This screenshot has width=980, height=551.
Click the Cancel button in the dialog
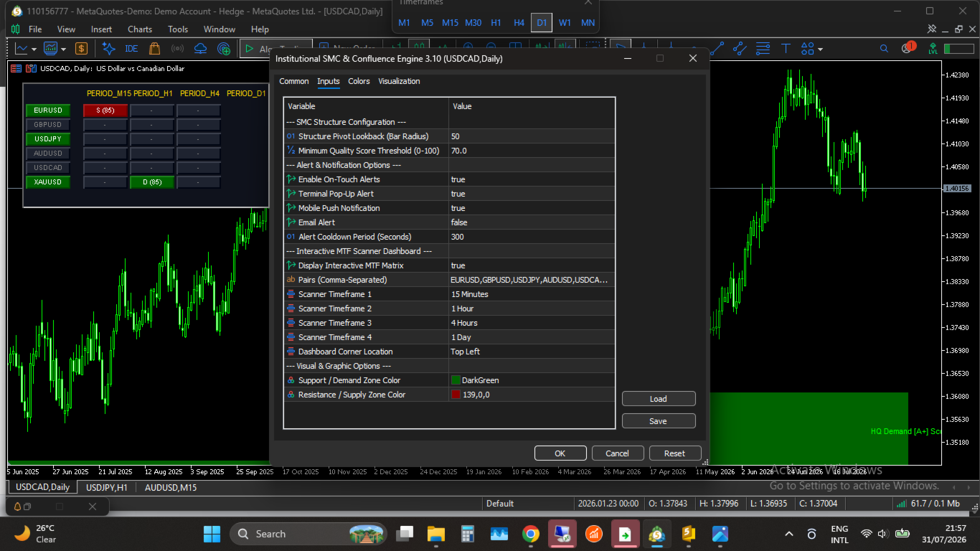coord(618,453)
